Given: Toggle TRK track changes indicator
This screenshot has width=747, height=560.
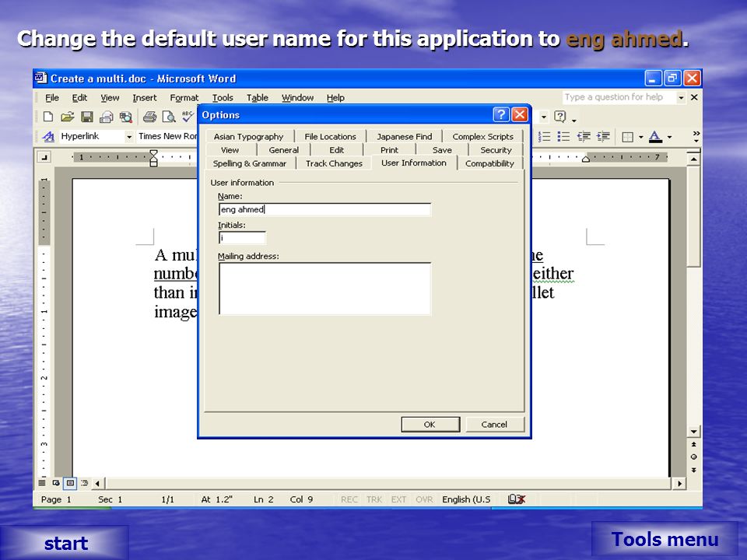Looking at the screenshot, I should (374, 499).
